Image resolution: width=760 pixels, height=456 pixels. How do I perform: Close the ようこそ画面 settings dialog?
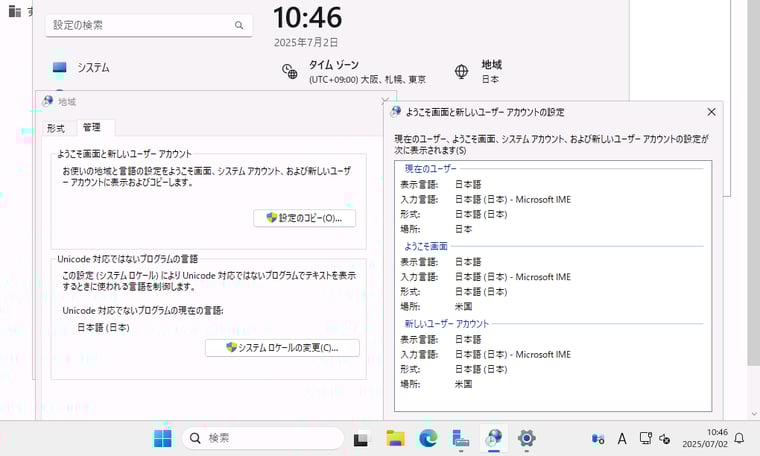pos(711,112)
